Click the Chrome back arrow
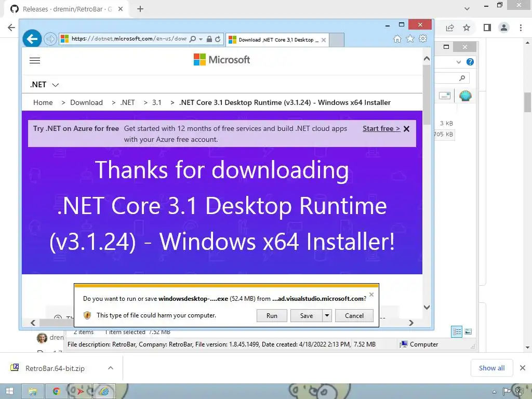Screen dimensions: 532x399 11,28
